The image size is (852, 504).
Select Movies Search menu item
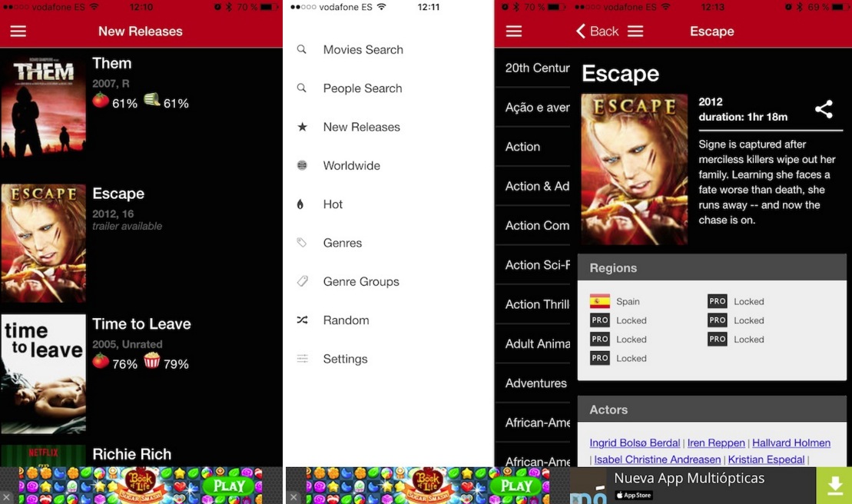coord(363,49)
